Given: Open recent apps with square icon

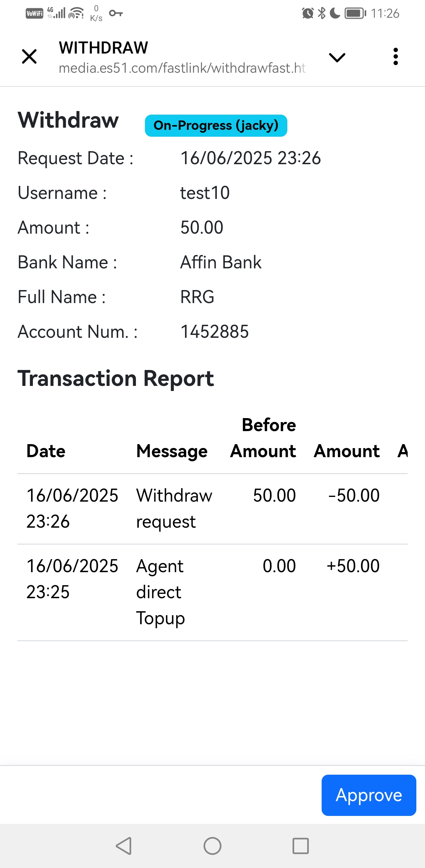Looking at the screenshot, I should pyautogui.click(x=300, y=846).
